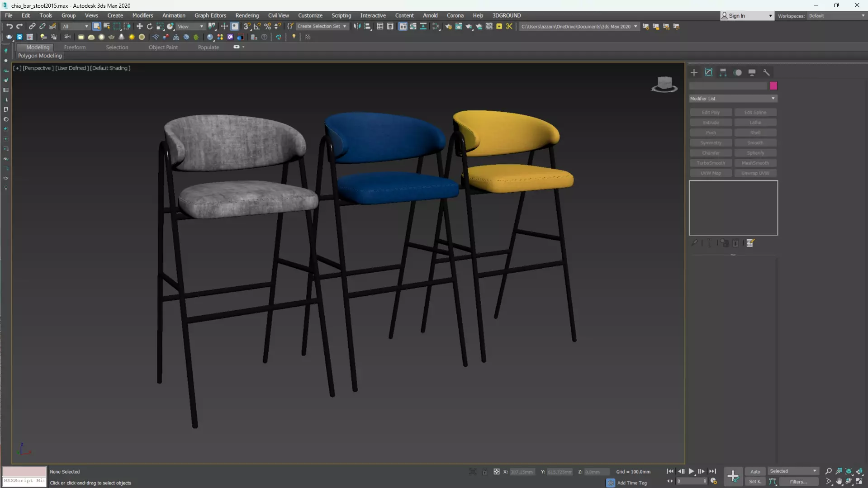The image size is (868, 488).
Task: Toggle Window/Crossing selection mode
Action: [x=127, y=26]
